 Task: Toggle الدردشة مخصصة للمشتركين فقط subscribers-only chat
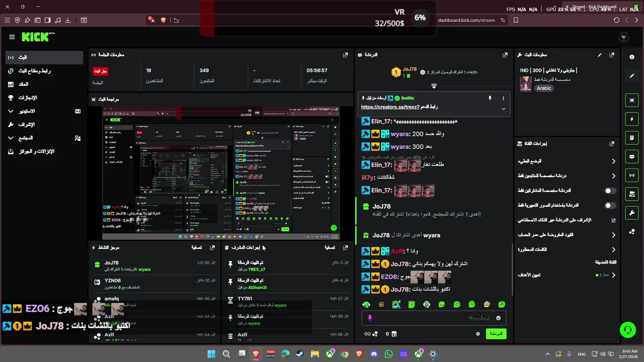point(610,191)
